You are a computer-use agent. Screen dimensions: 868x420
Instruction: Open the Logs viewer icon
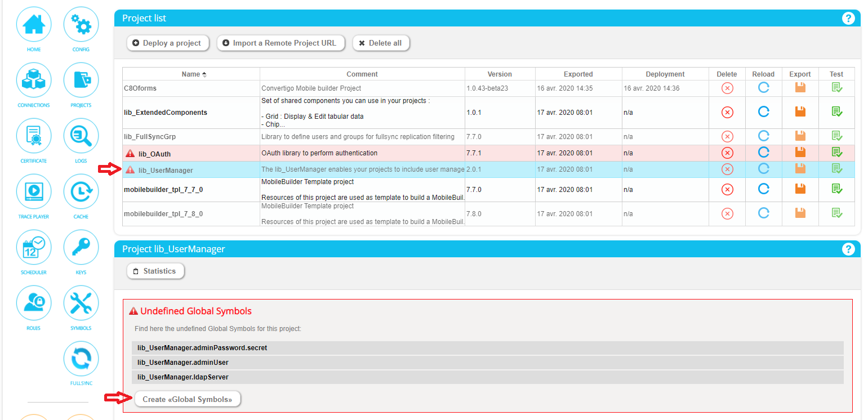coord(81,136)
